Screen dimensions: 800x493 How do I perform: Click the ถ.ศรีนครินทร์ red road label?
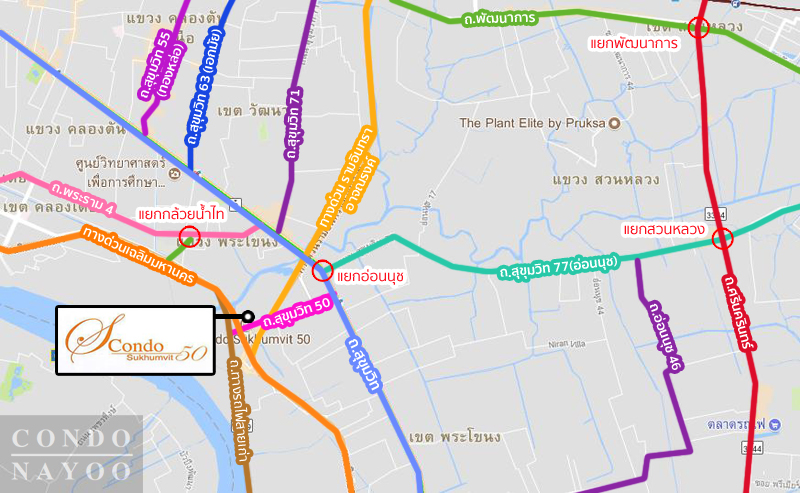pyautogui.click(x=739, y=312)
